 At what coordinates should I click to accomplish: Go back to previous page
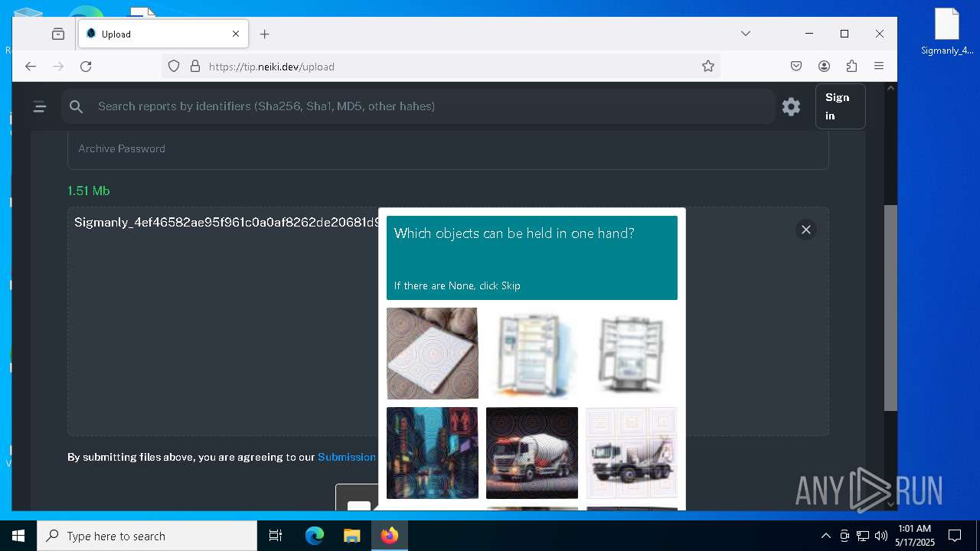coord(31,67)
